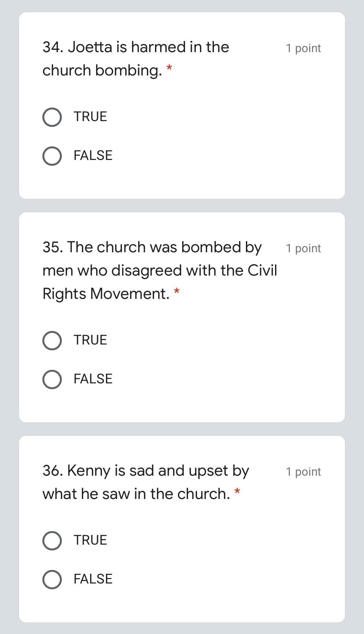Mark FALSE for question 36 about Kenny

pos(52,579)
